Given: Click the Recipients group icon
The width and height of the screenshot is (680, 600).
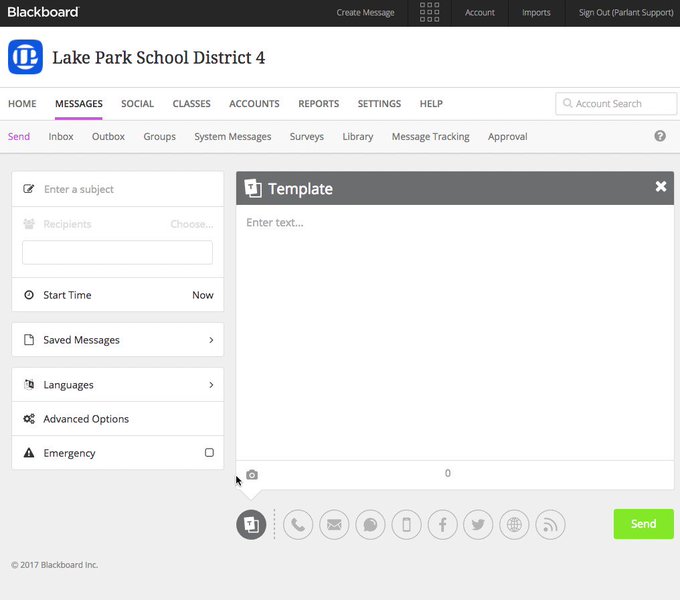Looking at the screenshot, I should pos(29,224).
